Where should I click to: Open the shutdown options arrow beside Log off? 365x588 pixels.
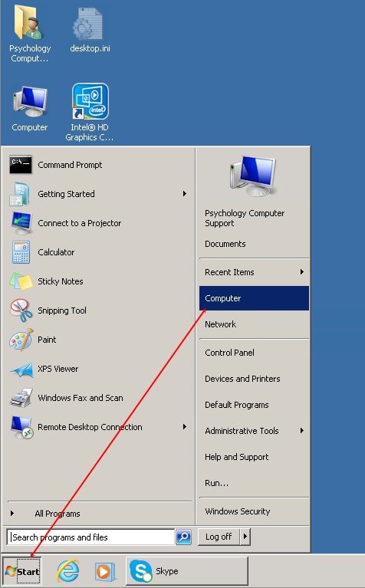(x=245, y=537)
